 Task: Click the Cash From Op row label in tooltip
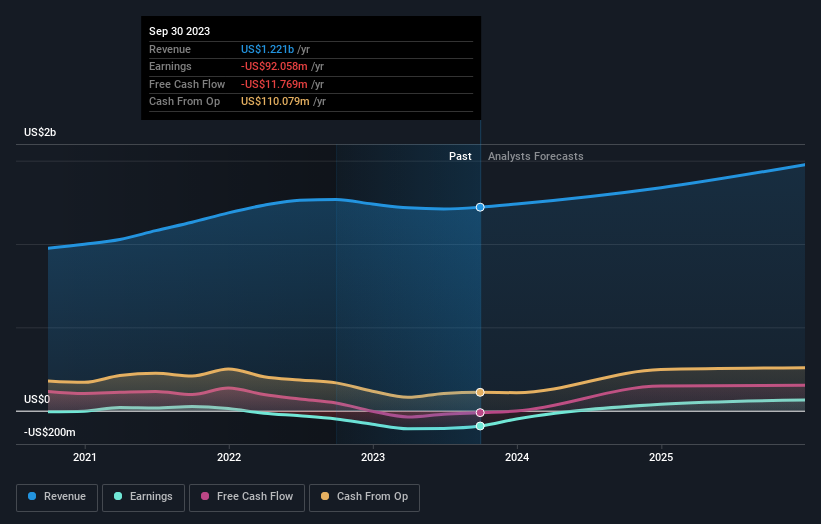tap(184, 102)
